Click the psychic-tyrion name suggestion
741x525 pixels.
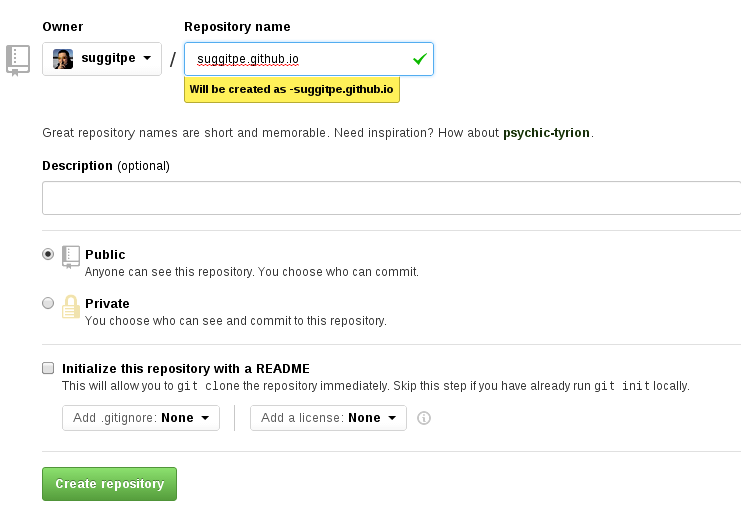pyautogui.click(x=546, y=133)
